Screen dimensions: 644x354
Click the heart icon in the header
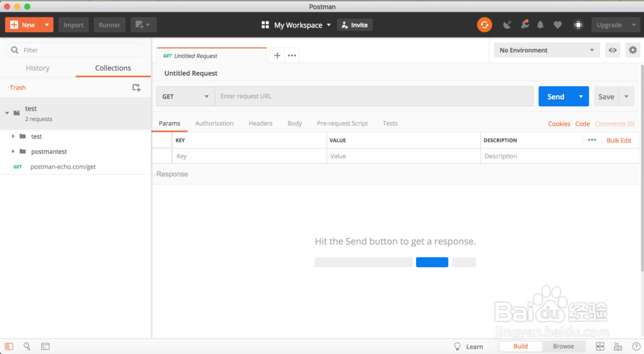pos(557,25)
